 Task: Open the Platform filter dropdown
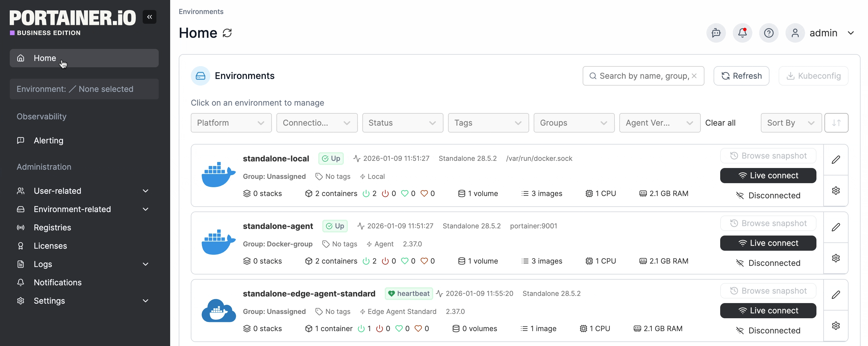231,123
